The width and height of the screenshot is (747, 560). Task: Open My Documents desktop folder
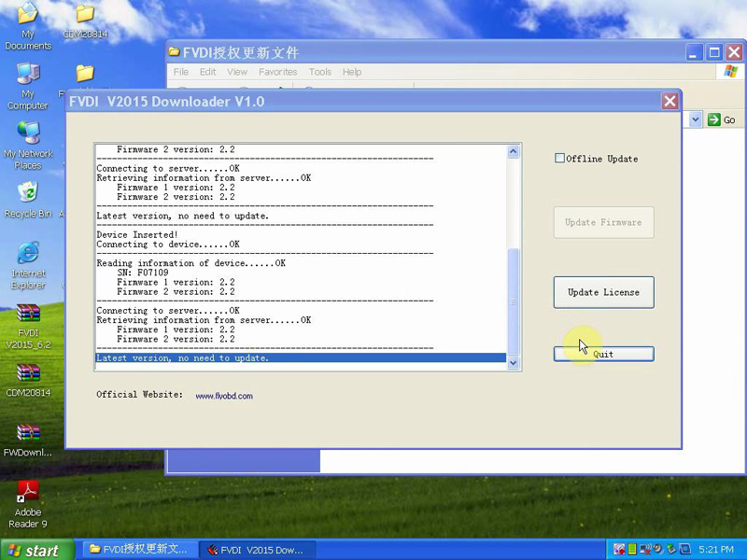[28, 15]
